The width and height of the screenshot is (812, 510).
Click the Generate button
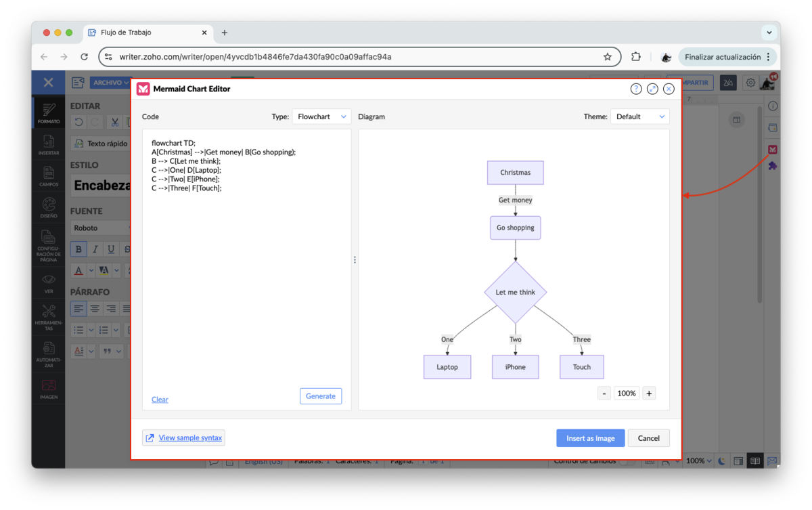click(x=321, y=396)
